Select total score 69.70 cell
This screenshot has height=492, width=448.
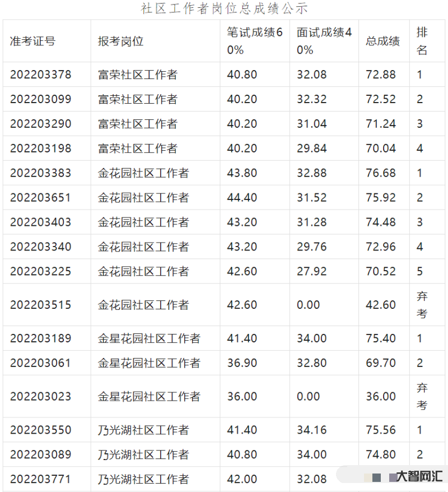(x=381, y=363)
